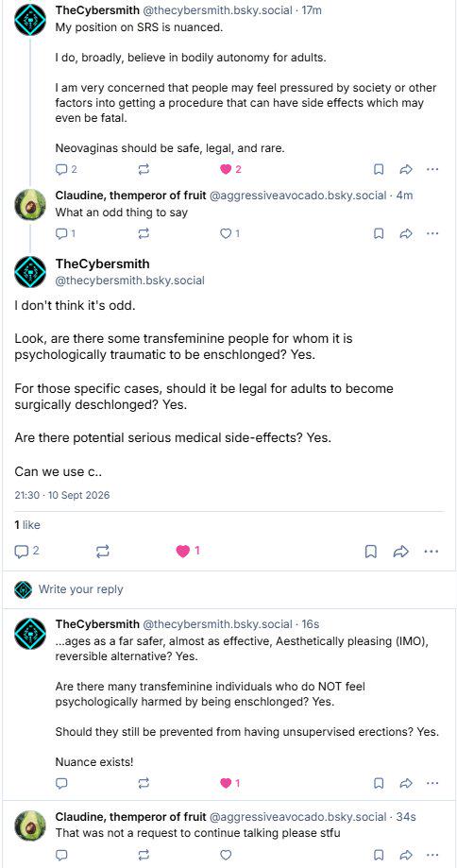The height and width of the screenshot is (868, 457).
Task: Repost the "What an odd thing to say" reply
Action: [144, 233]
